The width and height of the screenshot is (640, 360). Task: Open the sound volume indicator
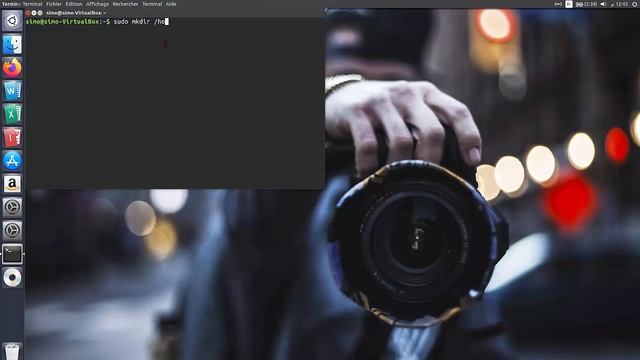coord(603,4)
